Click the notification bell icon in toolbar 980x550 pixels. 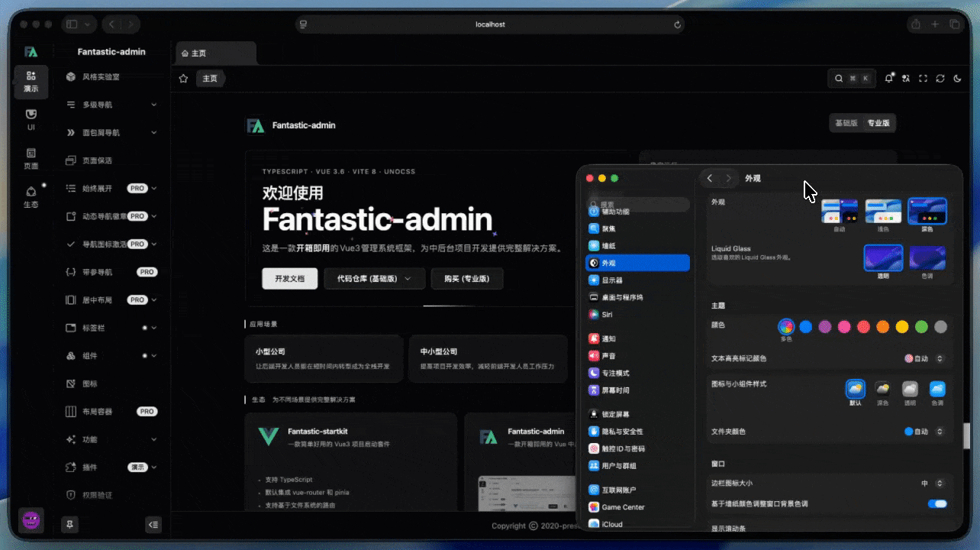pyautogui.click(x=888, y=79)
